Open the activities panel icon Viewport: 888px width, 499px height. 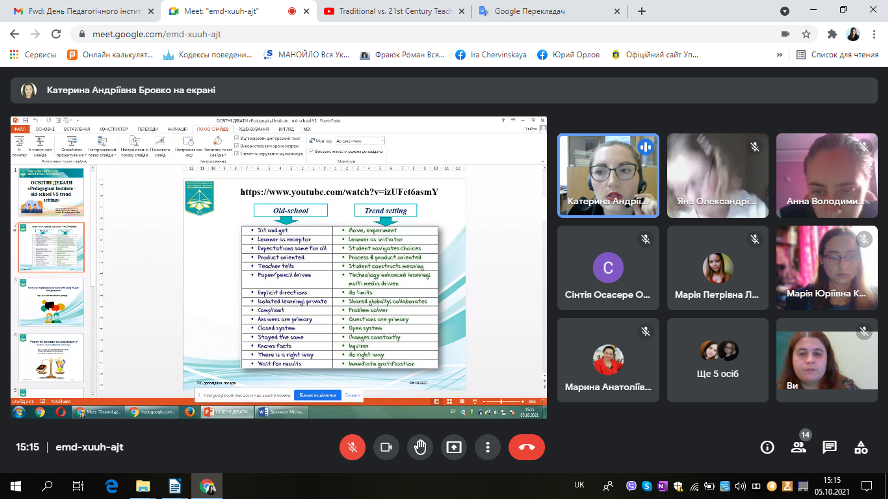[860, 447]
